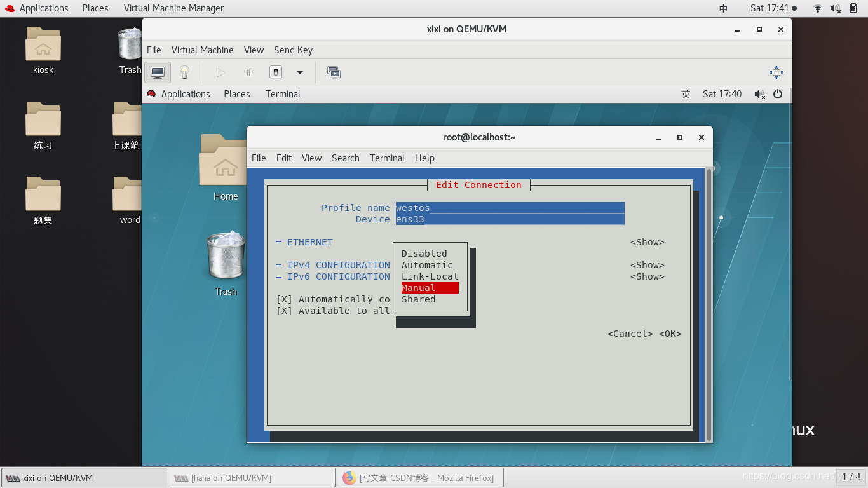Image resolution: width=868 pixels, height=488 pixels.
Task: Open host Applications menu
Action: pyautogui.click(x=44, y=8)
